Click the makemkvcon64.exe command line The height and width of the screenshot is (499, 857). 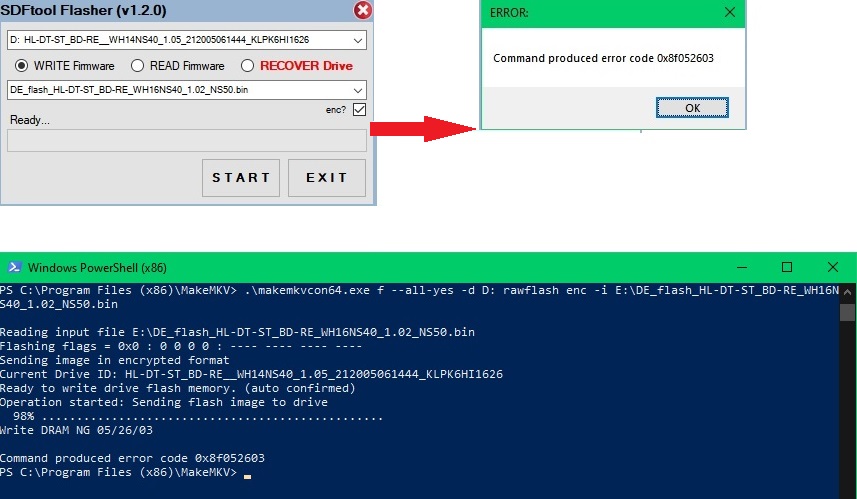[419, 297]
